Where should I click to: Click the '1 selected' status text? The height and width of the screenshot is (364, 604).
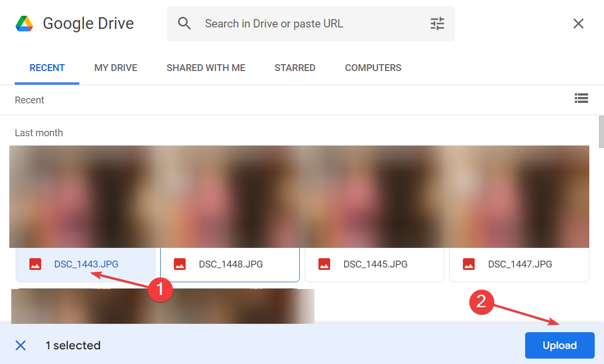[x=73, y=345]
